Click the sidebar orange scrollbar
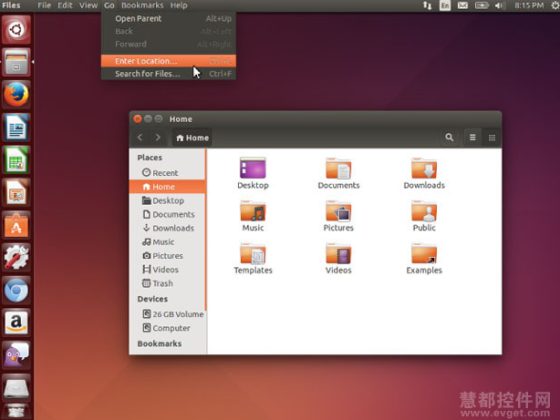Viewport: 560px width, 420px height. [206, 230]
